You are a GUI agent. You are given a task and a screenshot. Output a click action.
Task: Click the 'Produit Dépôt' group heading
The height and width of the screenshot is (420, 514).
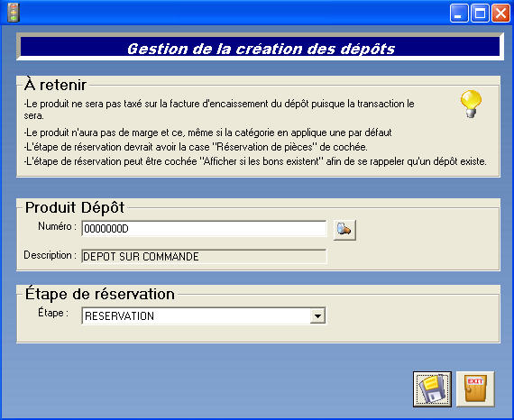pos(75,207)
